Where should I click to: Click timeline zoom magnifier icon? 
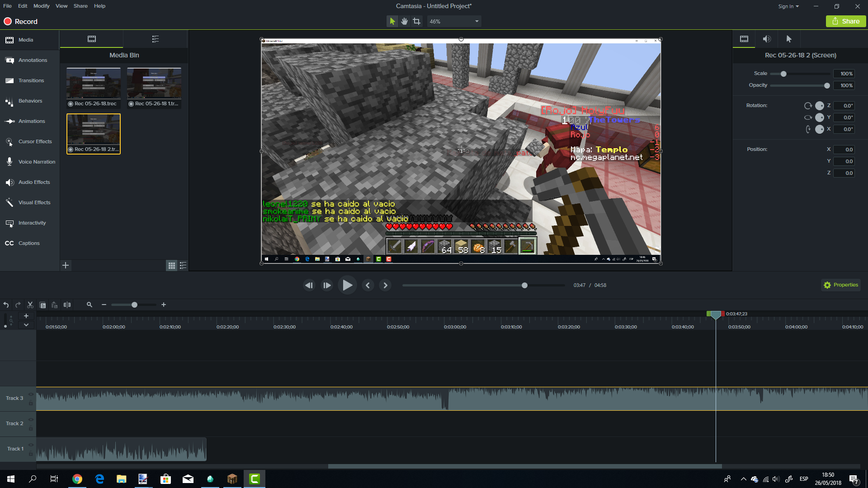click(90, 305)
